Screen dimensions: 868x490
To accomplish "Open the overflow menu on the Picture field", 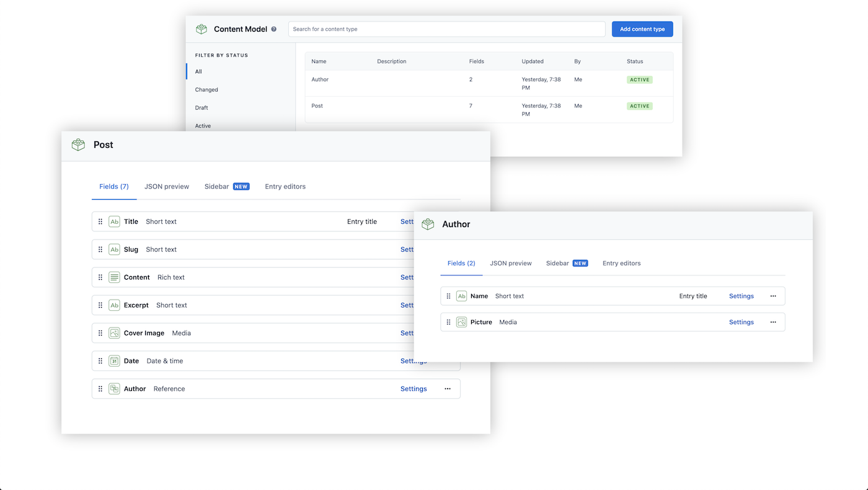I will point(773,322).
